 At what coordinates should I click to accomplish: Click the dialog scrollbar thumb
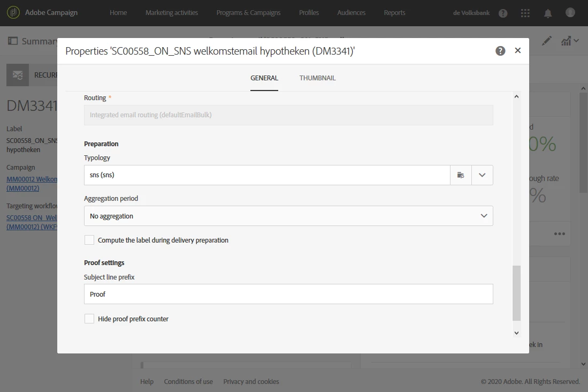click(516, 293)
